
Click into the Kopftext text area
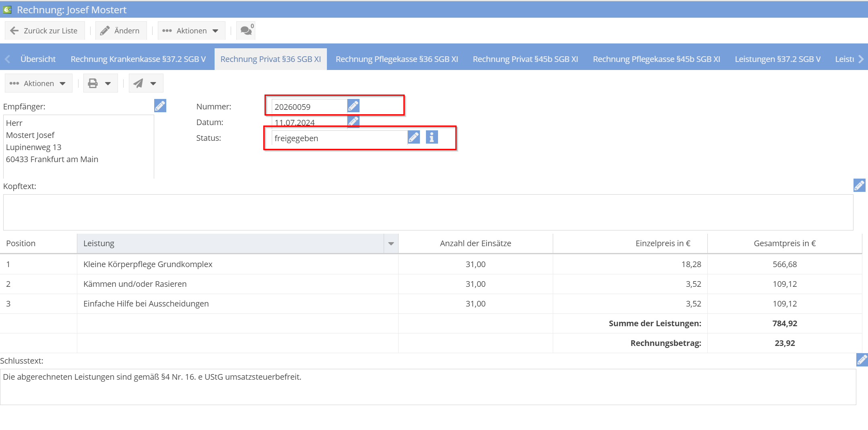428,212
